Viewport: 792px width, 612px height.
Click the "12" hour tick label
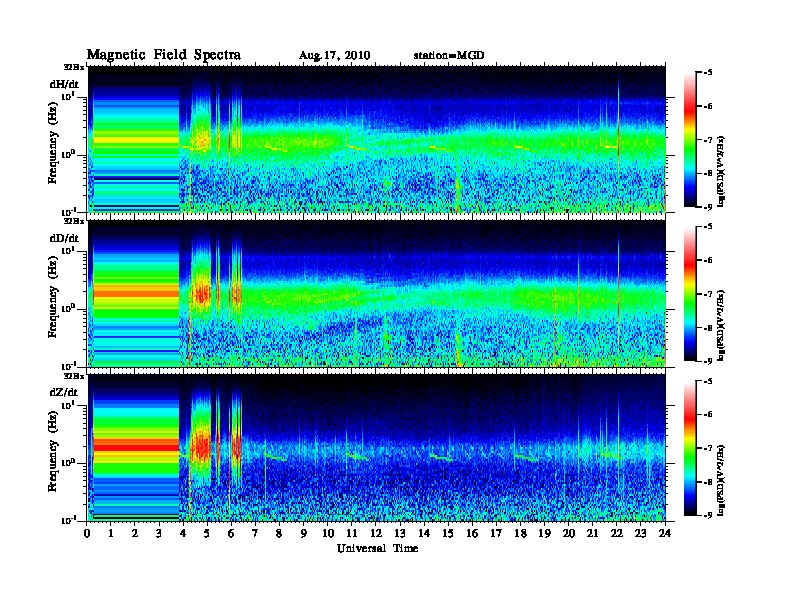(x=376, y=534)
